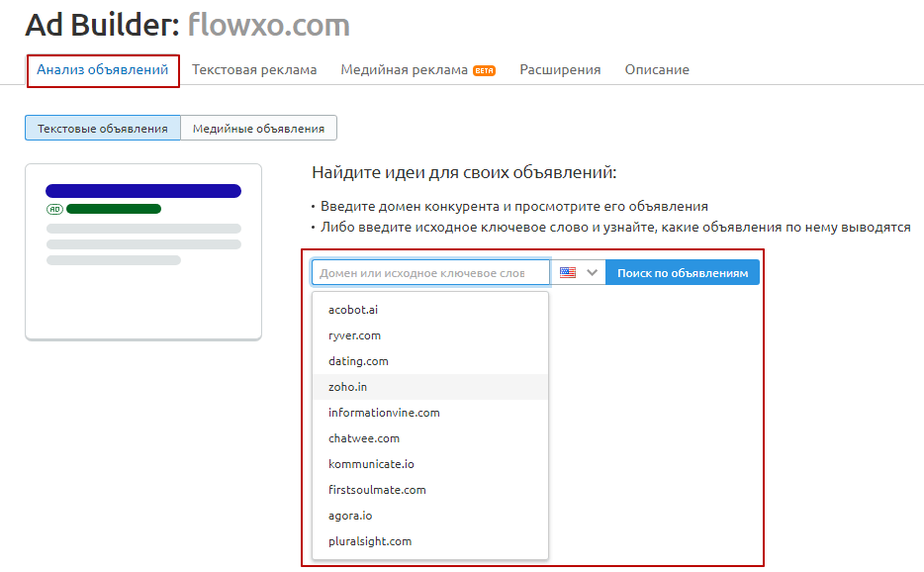
Task: Select firstsoulmate.com suggestion
Action: click(x=430, y=490)
